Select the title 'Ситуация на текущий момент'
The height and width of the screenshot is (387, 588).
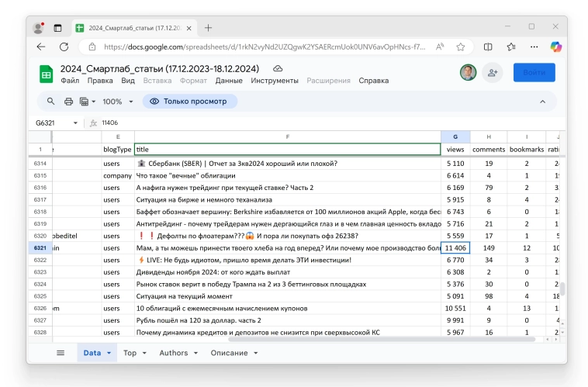[288, 296]
